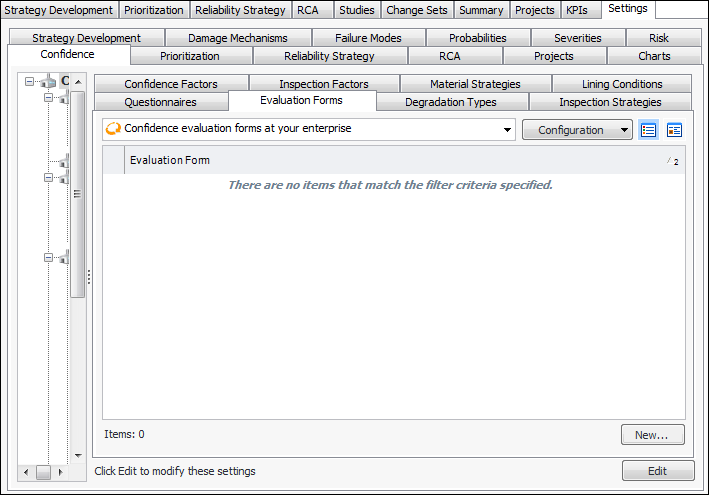Open the Inspection Factors tab

click(324, 84)
